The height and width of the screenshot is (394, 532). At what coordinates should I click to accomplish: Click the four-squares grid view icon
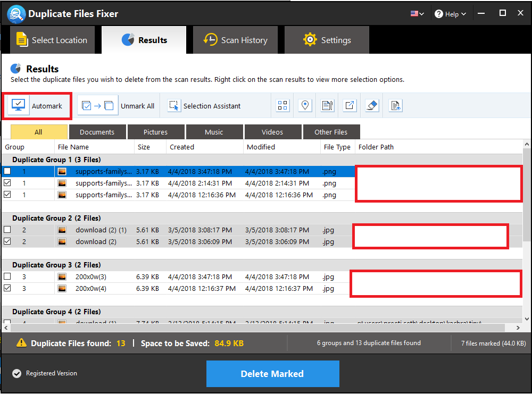click(x=282, y=105)
